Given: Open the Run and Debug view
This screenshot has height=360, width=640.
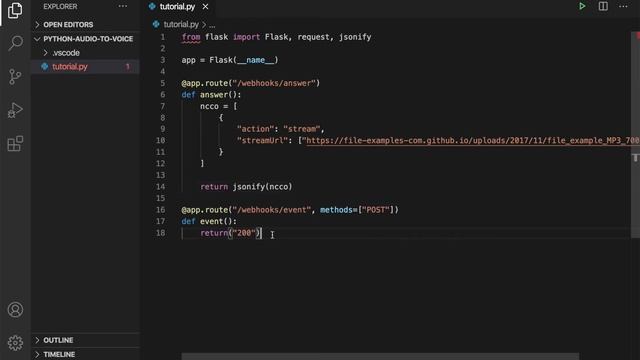Looking at the screenshot, I should (15, 110).
